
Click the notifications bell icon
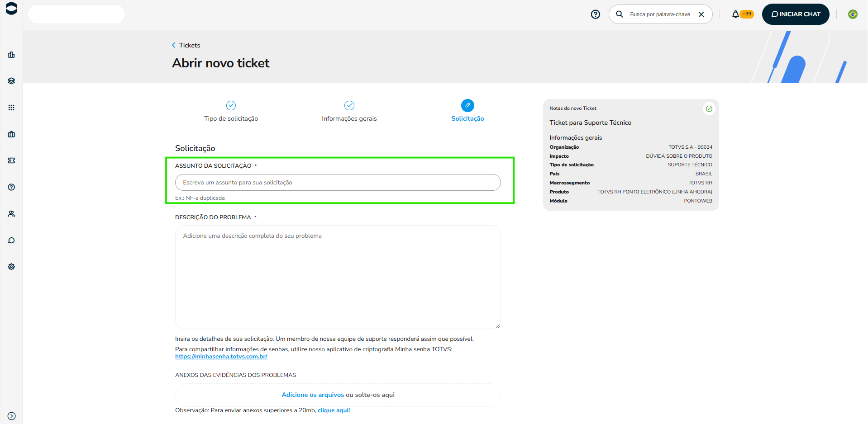click(735, 14)
